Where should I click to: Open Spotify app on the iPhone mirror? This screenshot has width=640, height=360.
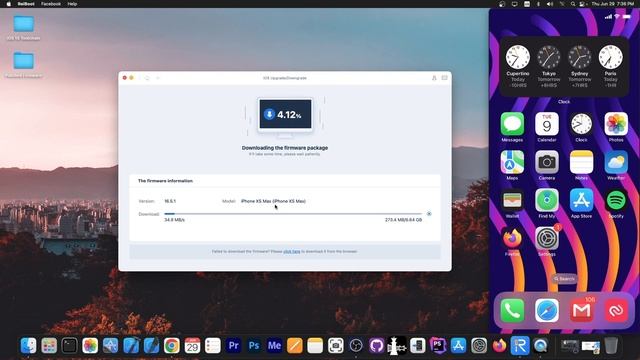(x=616, y=200)
